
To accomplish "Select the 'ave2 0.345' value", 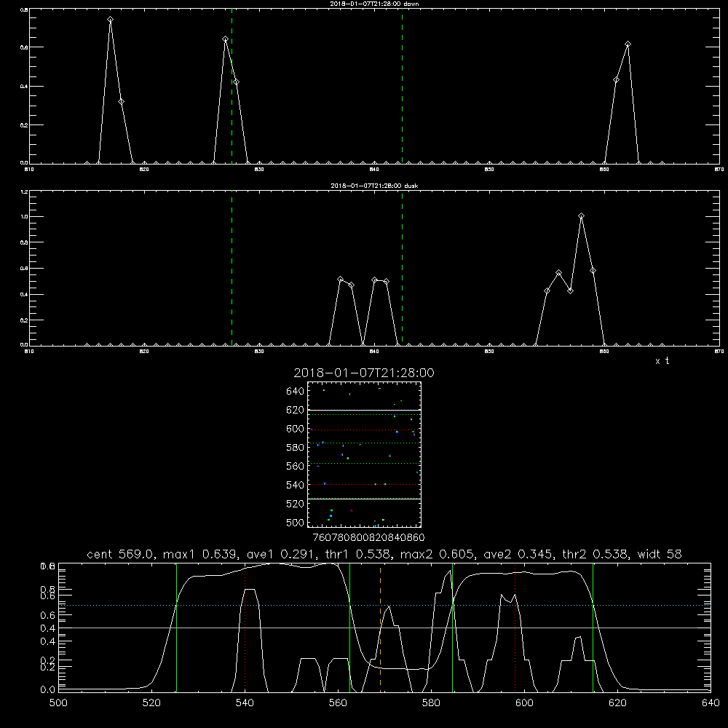I will click(x=517, y=554).
